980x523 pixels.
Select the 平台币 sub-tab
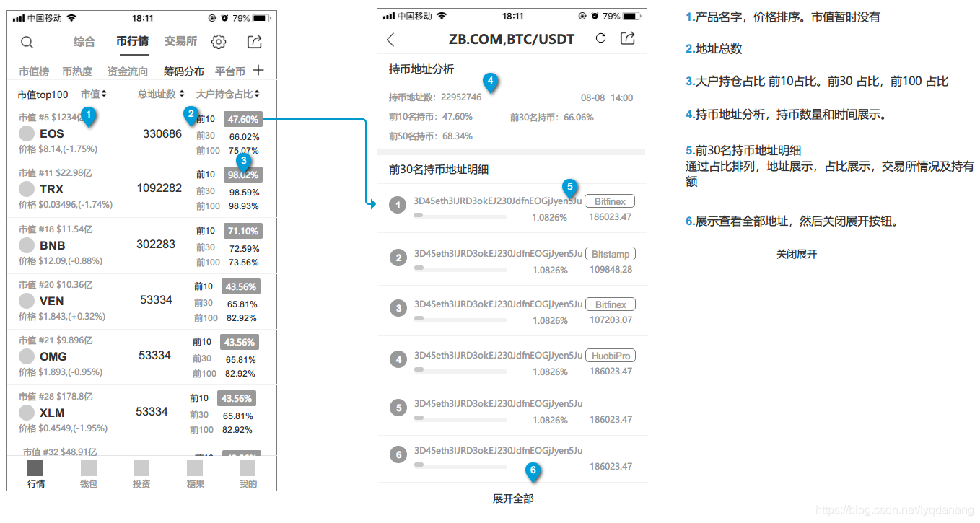(x=230, y=71)
